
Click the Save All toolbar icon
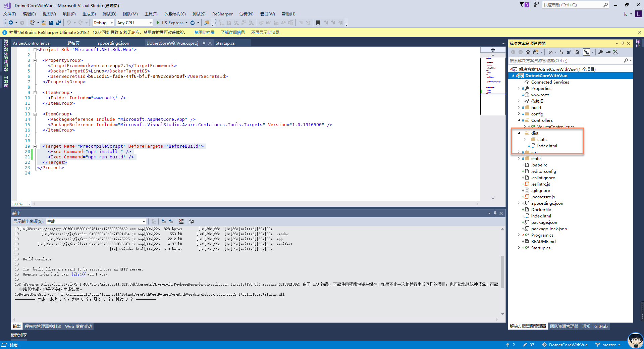coord(58,23)
